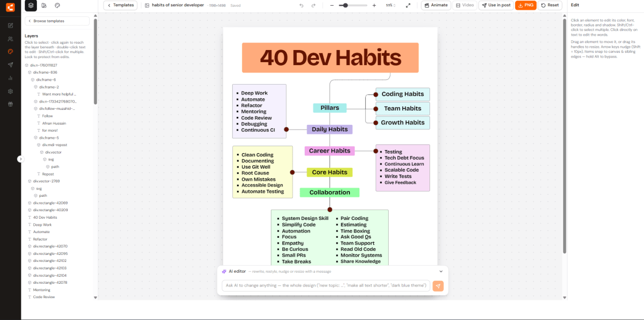Open the gift icon in the left sidebar
Screen dimensions: 644x320
click(10, 104)
